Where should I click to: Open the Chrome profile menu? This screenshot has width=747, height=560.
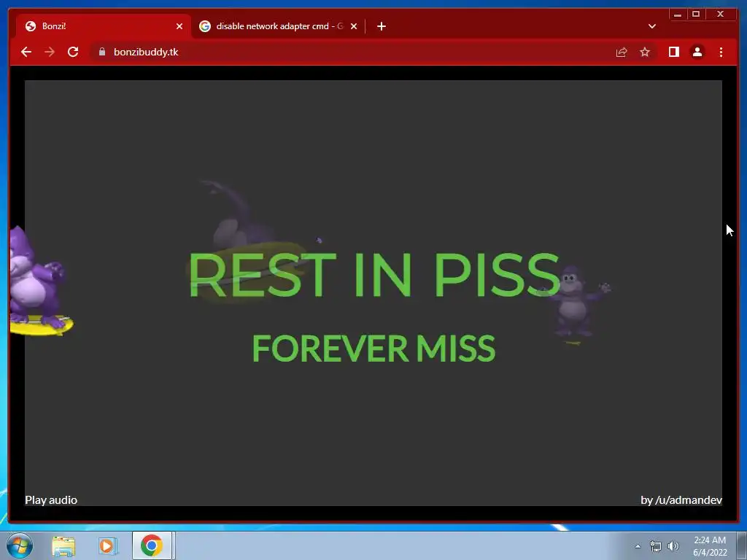[x=697, y=52]
